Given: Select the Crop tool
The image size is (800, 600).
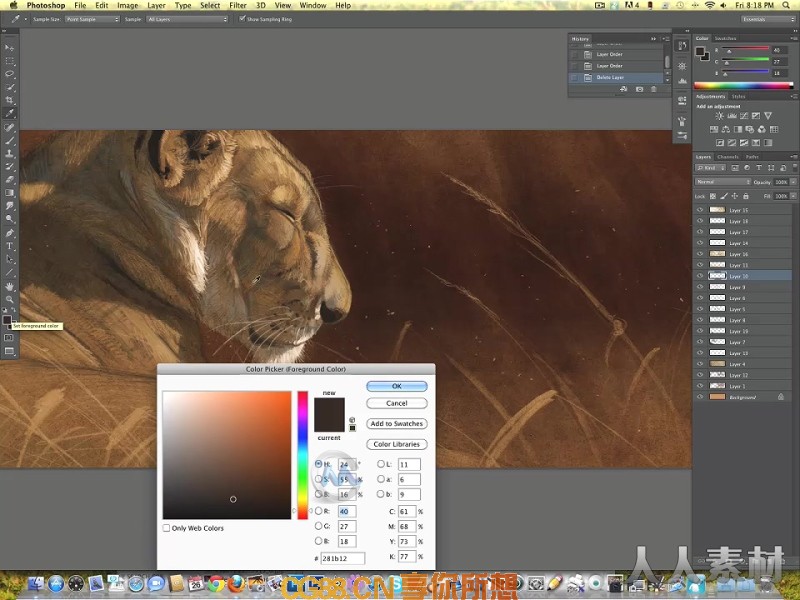Looking at the screenshot, I should pyautogui.click(x=9, y=100).
